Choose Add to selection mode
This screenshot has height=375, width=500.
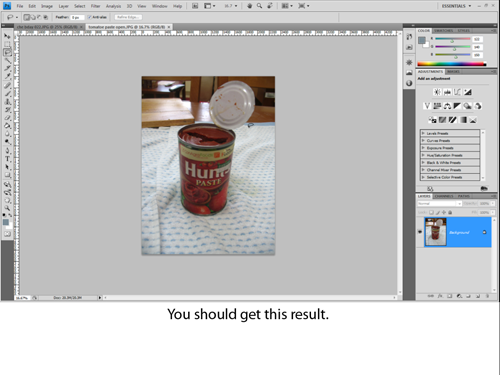[33, 17]
